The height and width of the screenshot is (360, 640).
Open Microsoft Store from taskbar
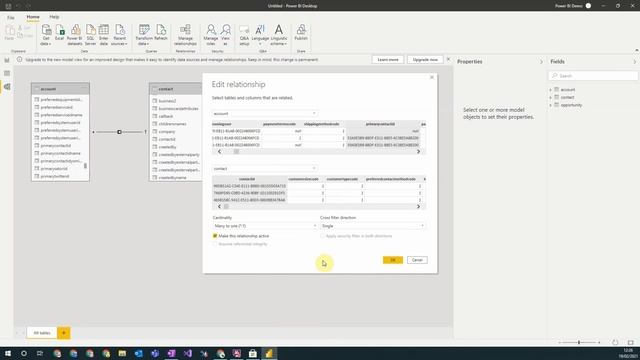[x=253, y=353]
